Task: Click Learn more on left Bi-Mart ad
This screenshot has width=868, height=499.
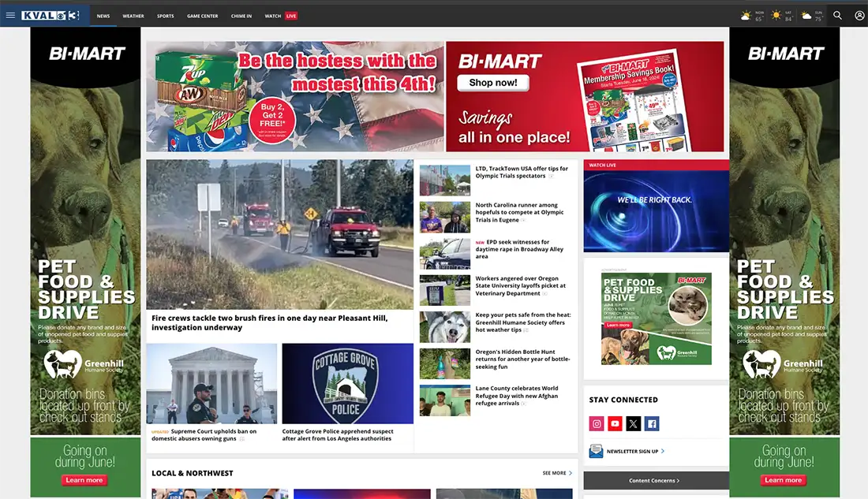Action: (84, 480)
